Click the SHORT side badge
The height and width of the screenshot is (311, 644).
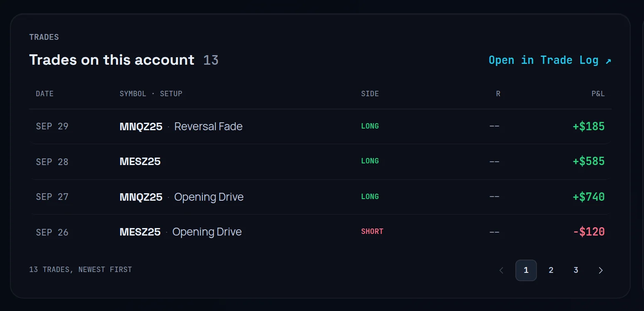coord(372,231)
